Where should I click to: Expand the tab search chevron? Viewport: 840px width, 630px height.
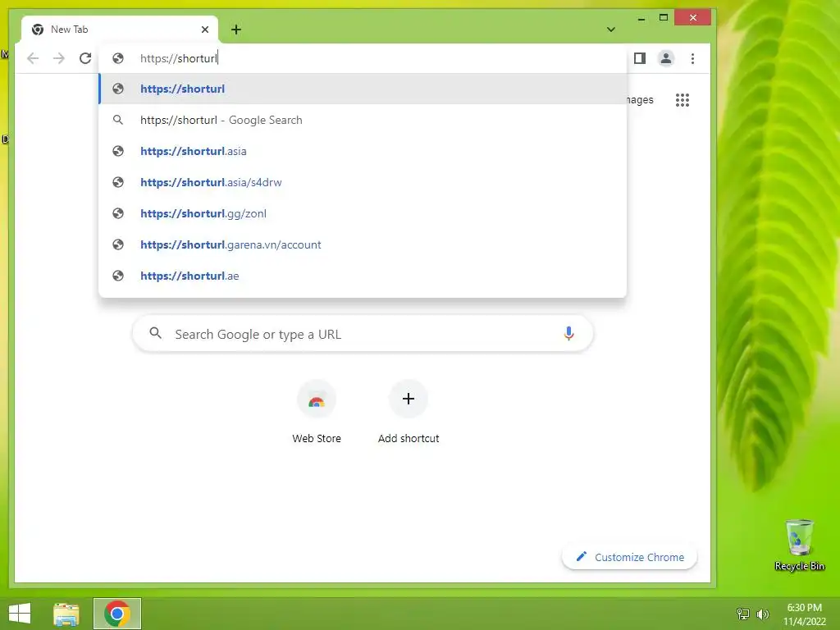[x=610, y=30]
